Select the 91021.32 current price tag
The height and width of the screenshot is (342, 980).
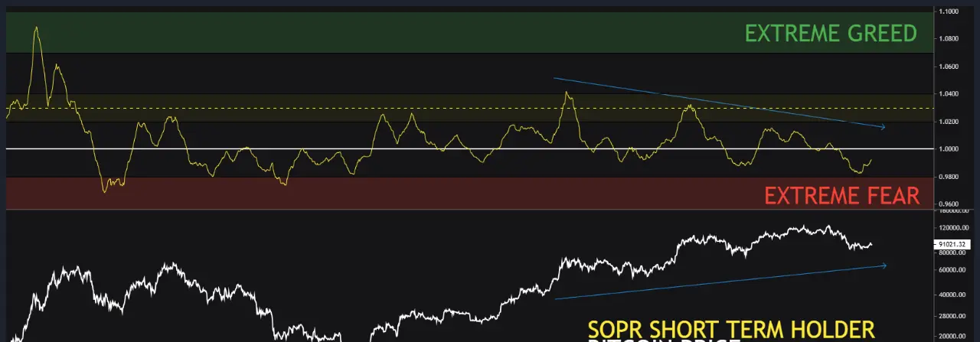tap(952, 244)
